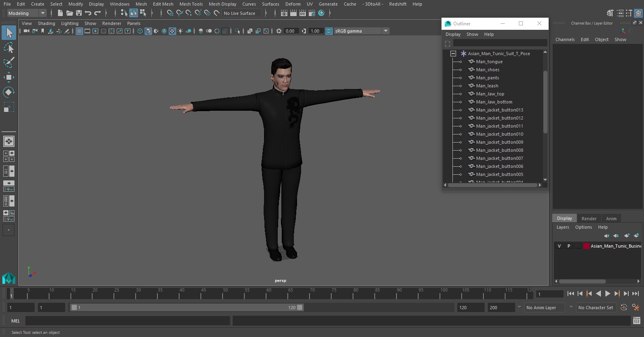Expand the collapsed side toolbar section

coord(8,230)
